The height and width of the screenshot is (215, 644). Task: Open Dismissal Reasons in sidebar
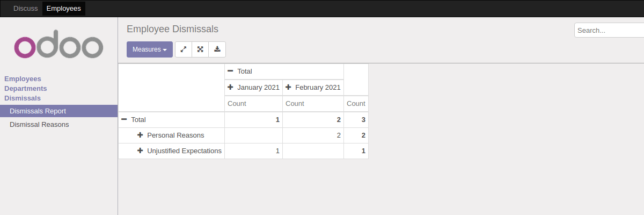[39, 125]
